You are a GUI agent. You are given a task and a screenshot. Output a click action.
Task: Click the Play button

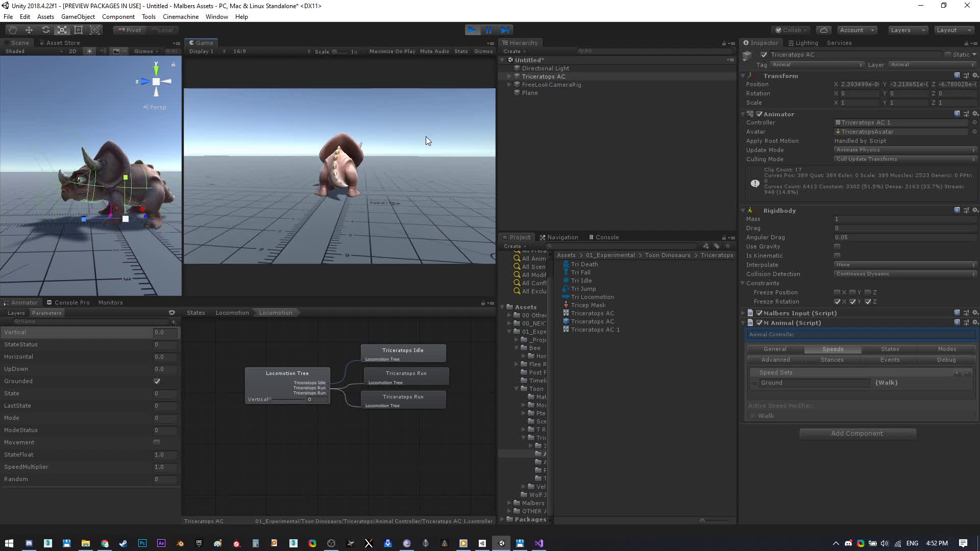pos(472,30)
